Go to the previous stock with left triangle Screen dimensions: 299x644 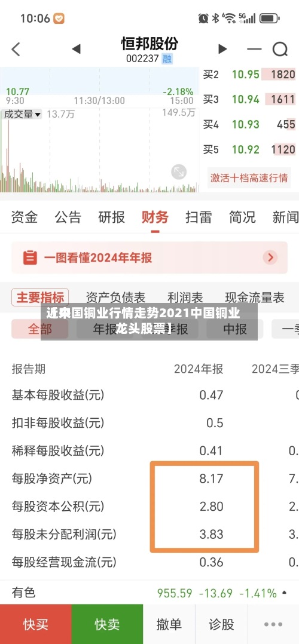click(x=76, y=49)
